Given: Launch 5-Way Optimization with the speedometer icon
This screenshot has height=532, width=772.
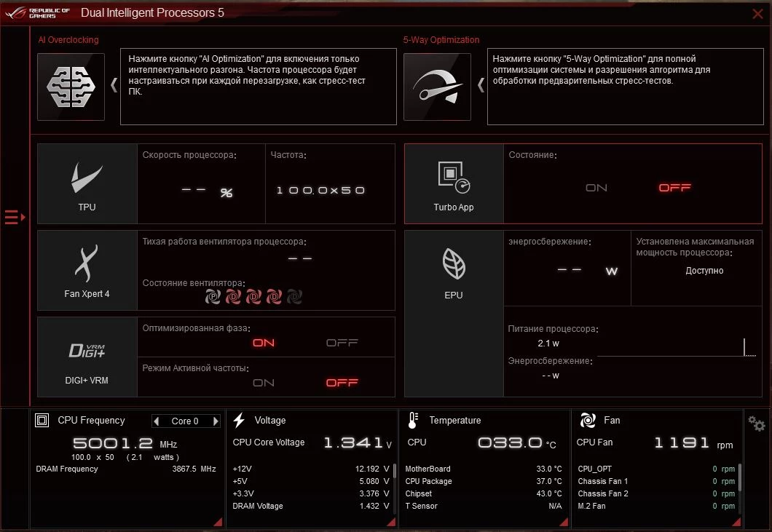Looking at the screenshot, I should point(437,87).
